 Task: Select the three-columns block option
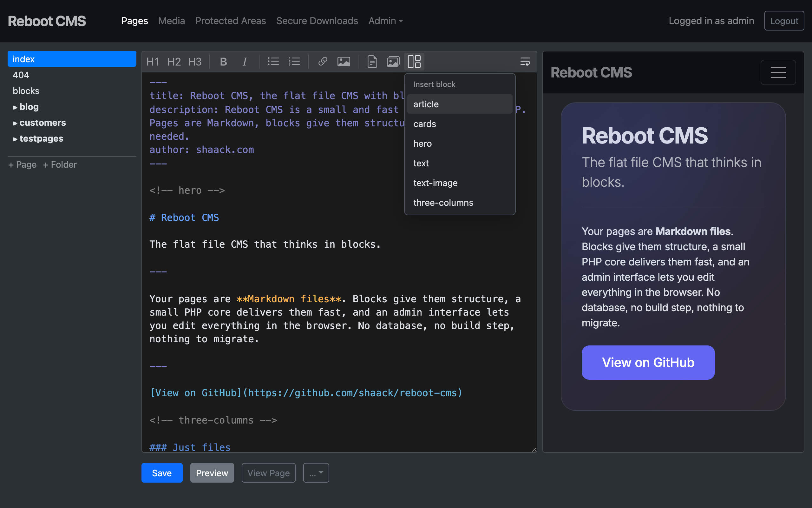tap(460, 203)
